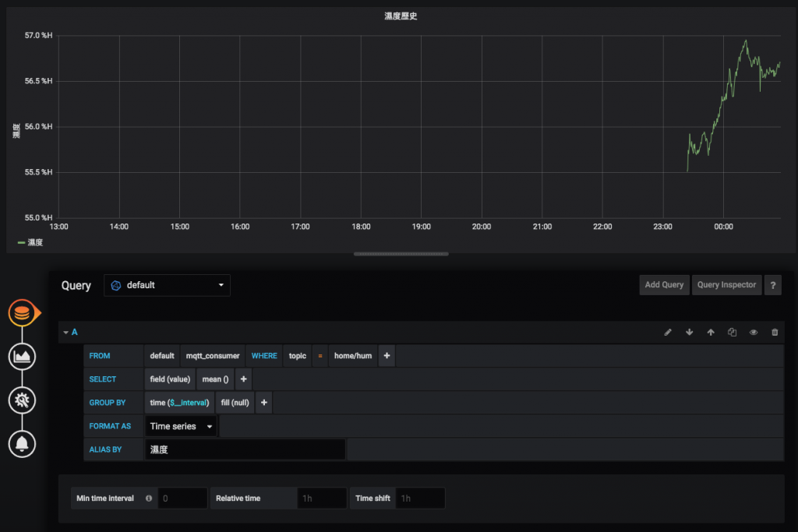Image resolution: width=798 pixels, height=532 pixels.
Task: Edit the mean () aggregation
Action: (x=215, y=379)
